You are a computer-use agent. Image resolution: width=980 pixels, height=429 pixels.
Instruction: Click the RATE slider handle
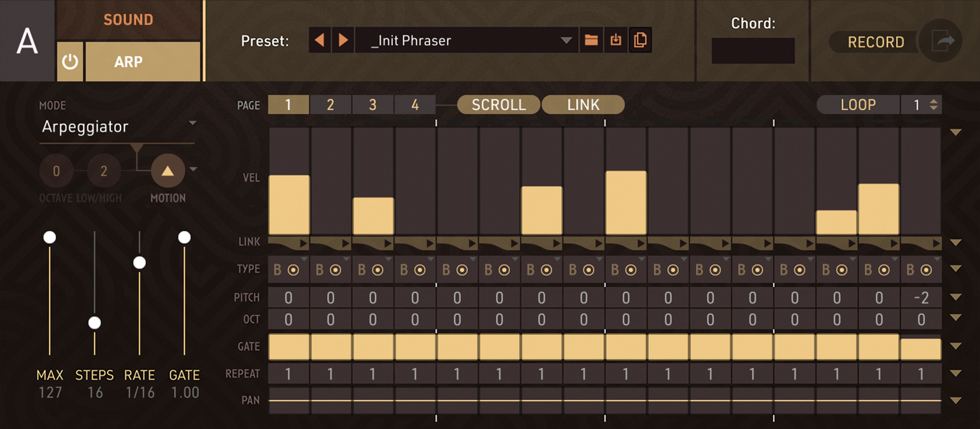pyautogui.click(x=139, y=263)
